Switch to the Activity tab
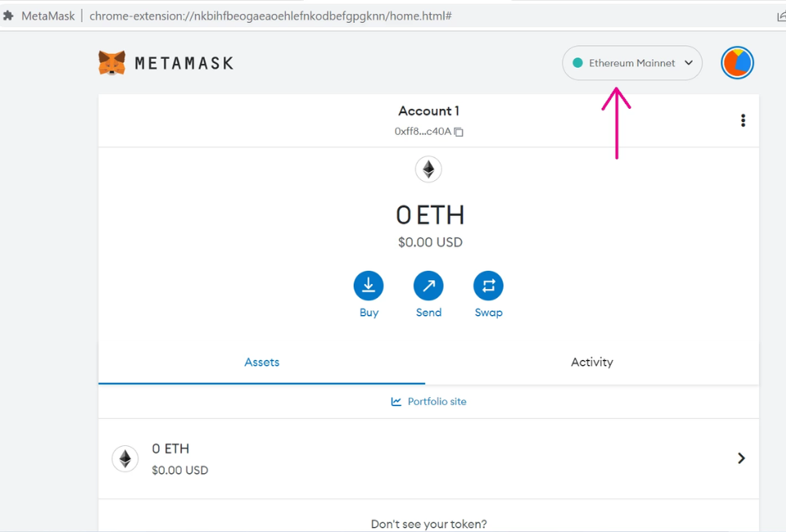The width and height of the screenshot is (786, 532). (x=592, y=362)
